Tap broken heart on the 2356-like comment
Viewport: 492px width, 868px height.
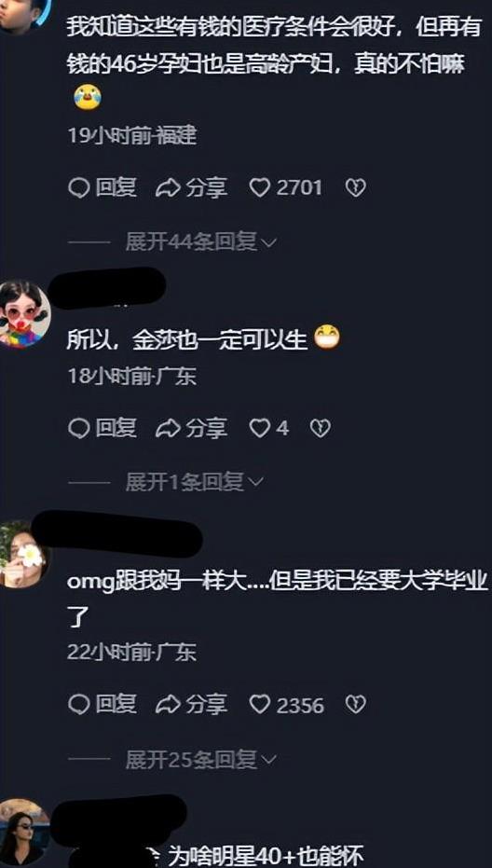(x=355, y=704)
